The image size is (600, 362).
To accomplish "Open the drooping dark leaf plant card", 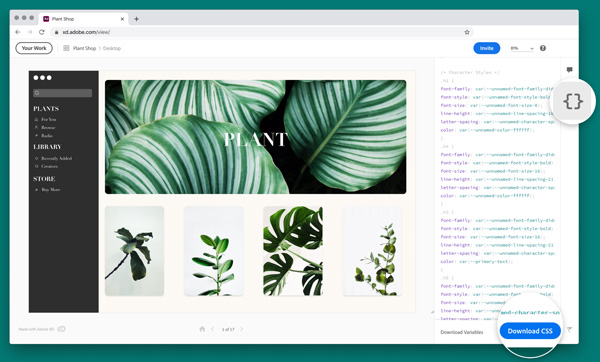I will [x=134, y=251].
